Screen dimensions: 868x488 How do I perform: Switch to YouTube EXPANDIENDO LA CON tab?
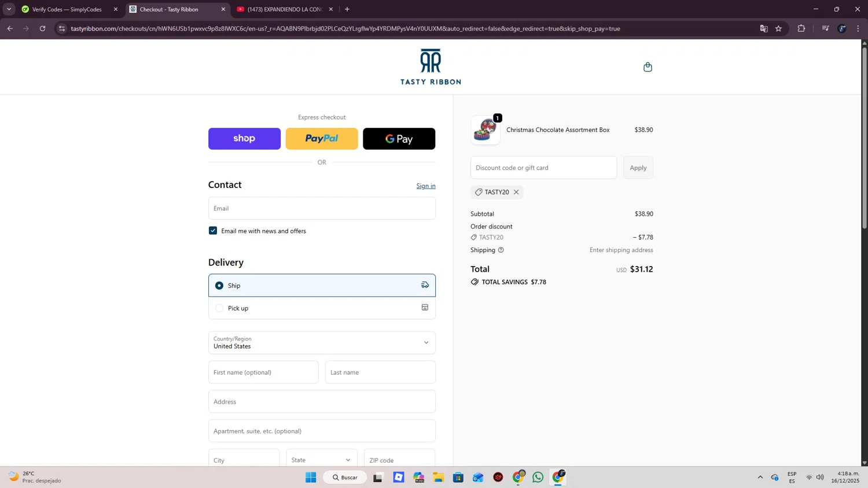pyautogui.click(x=284, y=9)
